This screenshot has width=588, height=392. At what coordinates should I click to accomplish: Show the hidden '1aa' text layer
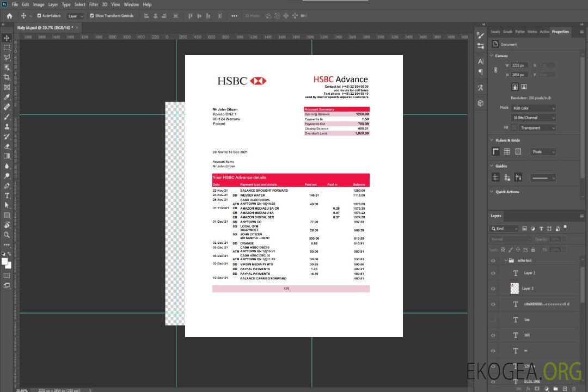[493, 320]
